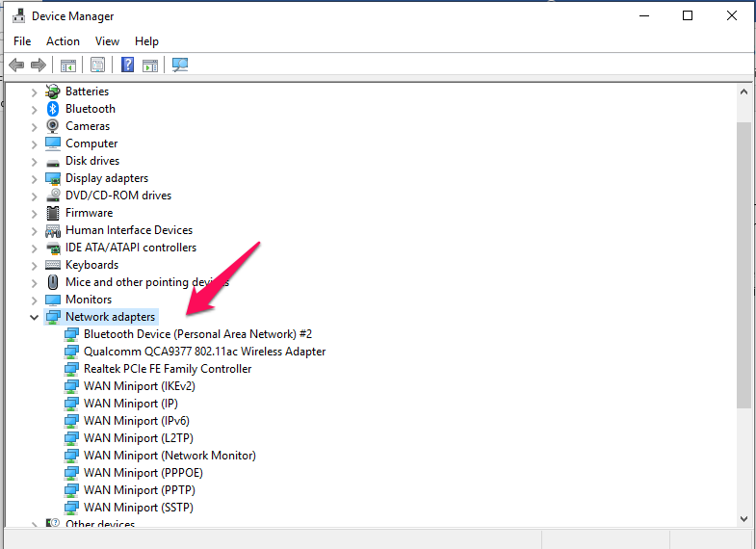756x549 pixels.
Task: Expand the Keyboards category
Action: click(35, 265)
